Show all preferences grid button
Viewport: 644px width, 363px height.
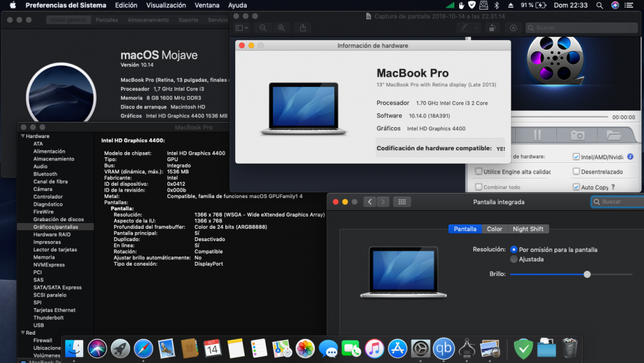(402, 202)
